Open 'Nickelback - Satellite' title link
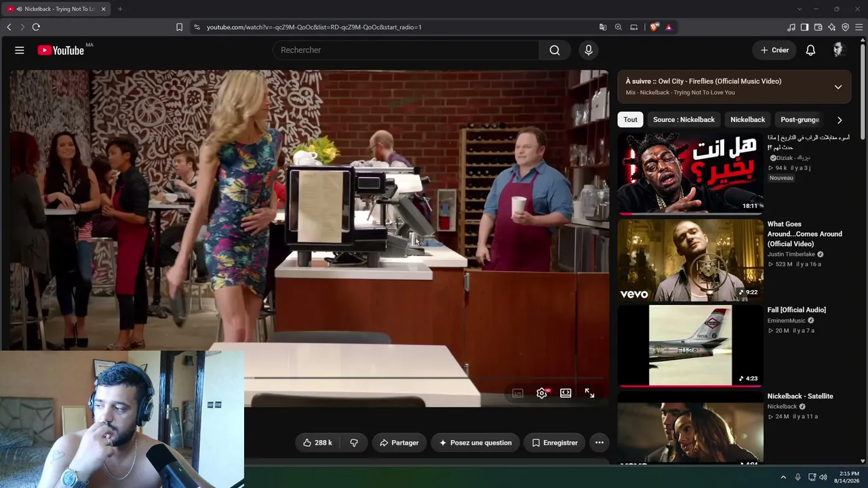Image resolution: width=868 pixels, height=488 pixels. [800, 396]
